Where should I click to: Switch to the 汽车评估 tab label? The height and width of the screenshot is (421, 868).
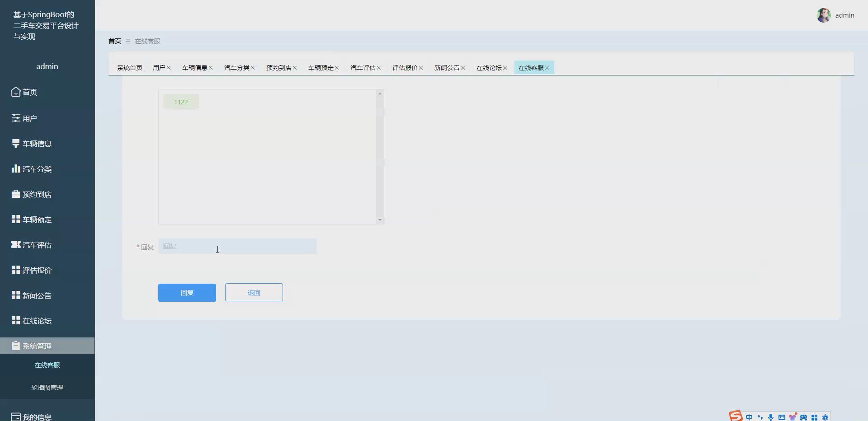click(363, 68)
